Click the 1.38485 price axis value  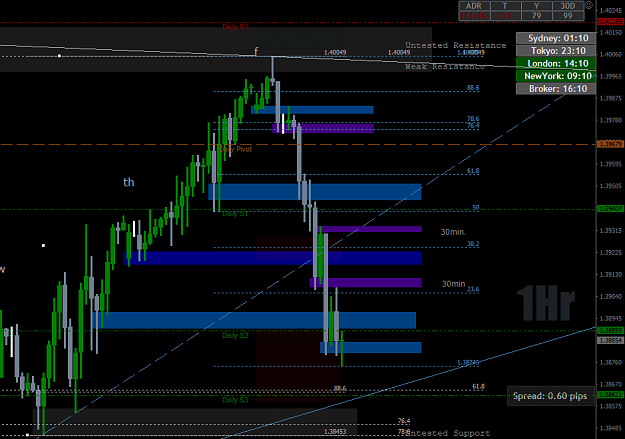tap(611, 428)
